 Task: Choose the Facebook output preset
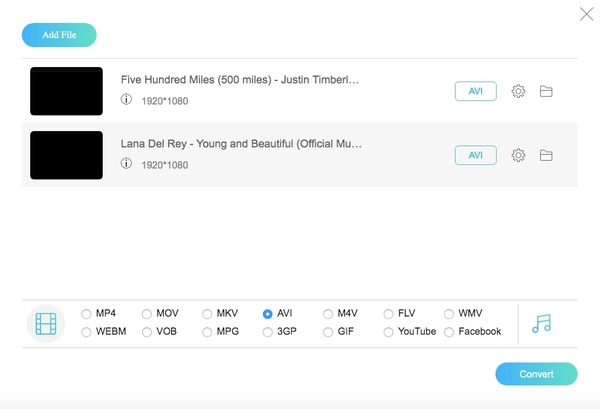click(x=449, y=332)
